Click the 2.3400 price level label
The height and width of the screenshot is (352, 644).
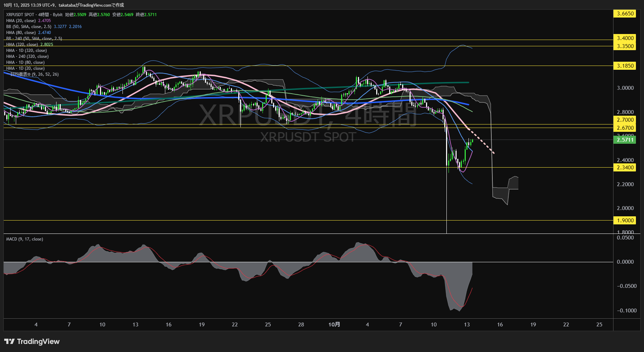625,168
